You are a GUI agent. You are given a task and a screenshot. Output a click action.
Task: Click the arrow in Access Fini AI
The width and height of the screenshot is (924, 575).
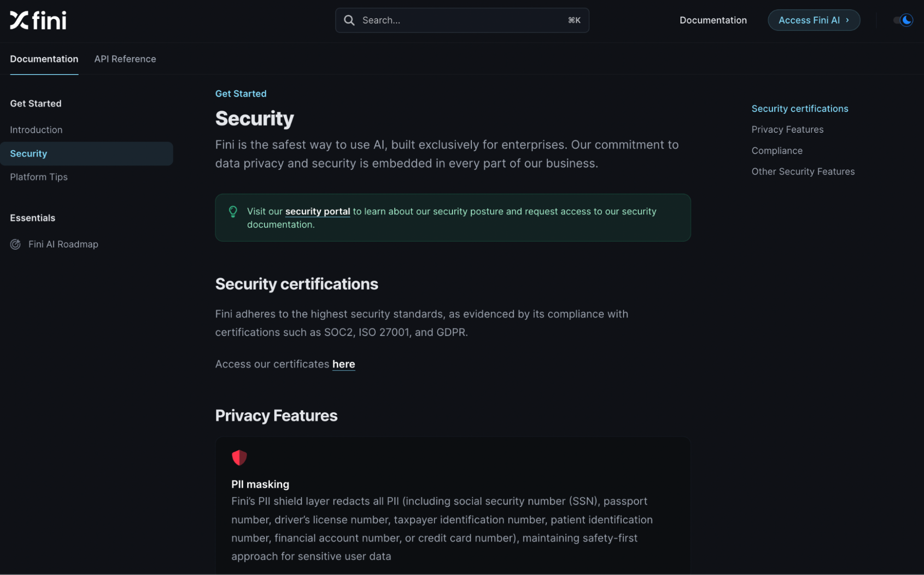point(847,20)
